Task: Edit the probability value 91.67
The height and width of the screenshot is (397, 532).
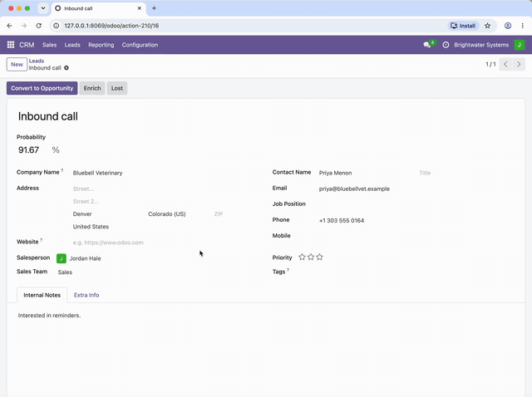Action: pos(29,149)
